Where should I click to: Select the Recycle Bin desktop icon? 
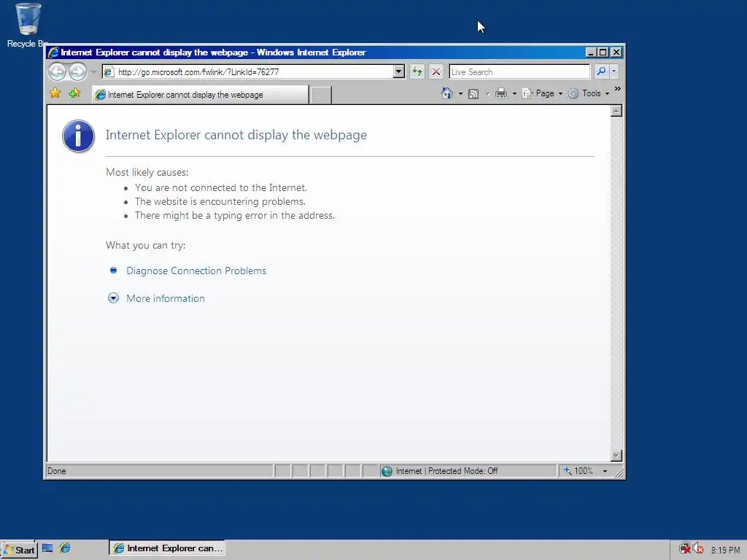[28, 26]
